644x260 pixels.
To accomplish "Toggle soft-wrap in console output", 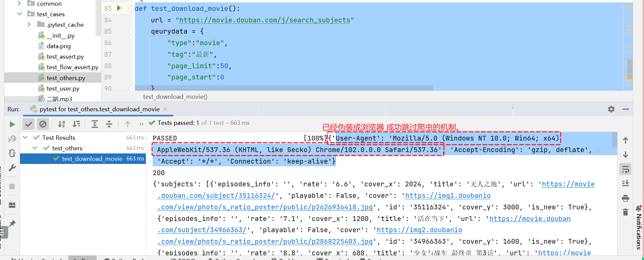I will [625, 169].
